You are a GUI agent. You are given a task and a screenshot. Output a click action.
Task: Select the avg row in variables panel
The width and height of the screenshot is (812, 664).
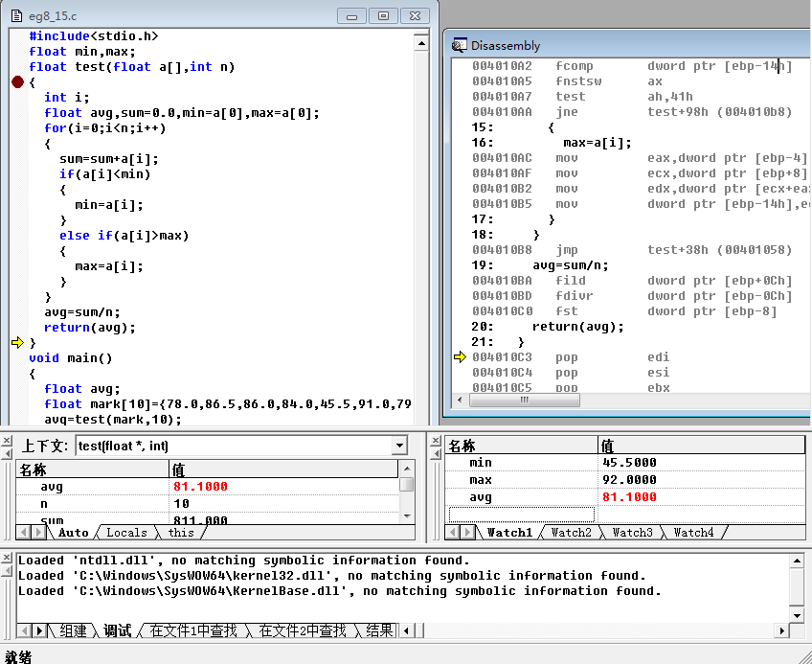(207, 487)
